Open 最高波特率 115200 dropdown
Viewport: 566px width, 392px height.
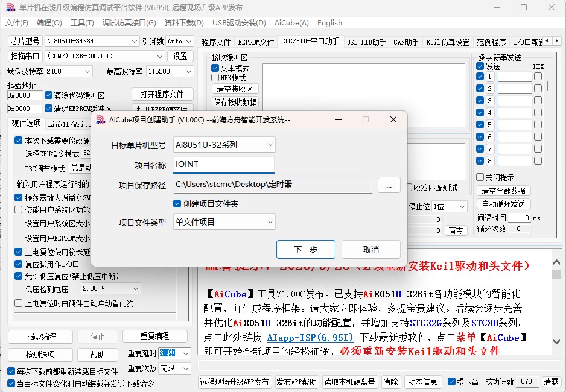[x=170, y=71]
